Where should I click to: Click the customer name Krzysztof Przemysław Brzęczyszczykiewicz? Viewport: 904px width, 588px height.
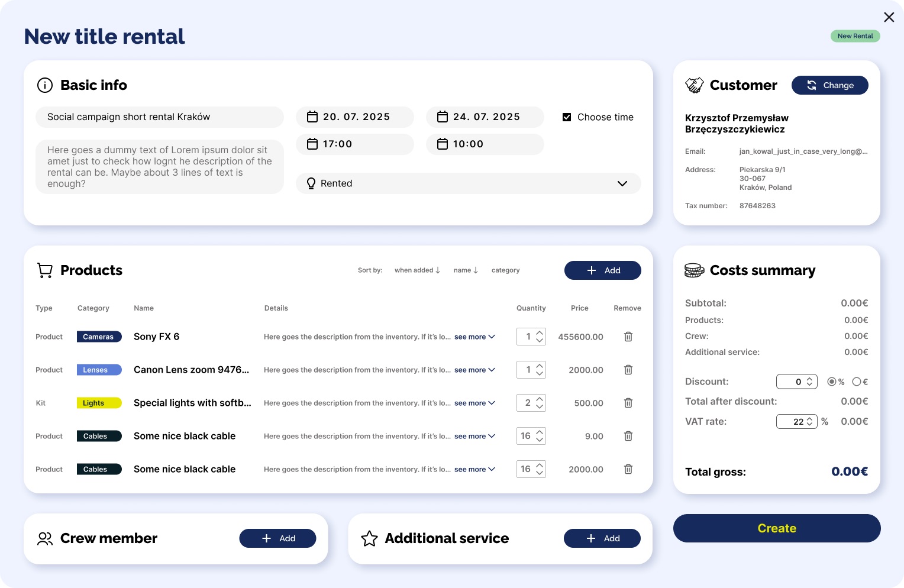click(x=737, y=124)
